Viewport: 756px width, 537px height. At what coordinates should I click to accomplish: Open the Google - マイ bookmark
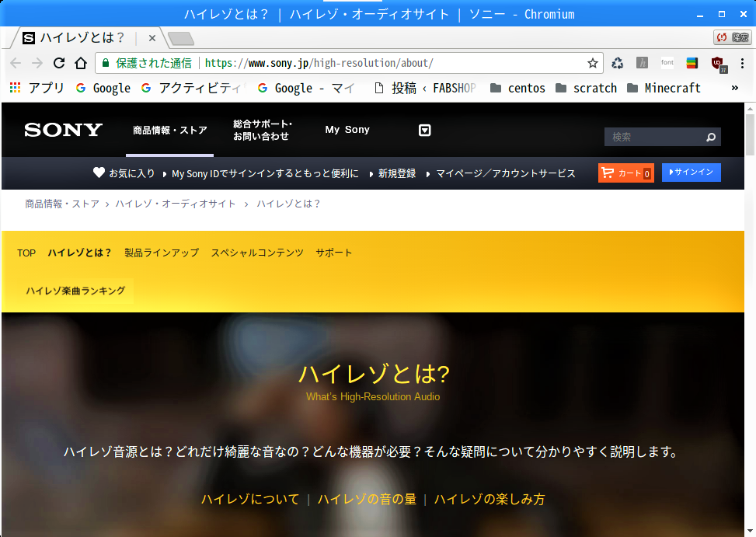(x=306, y=88)
